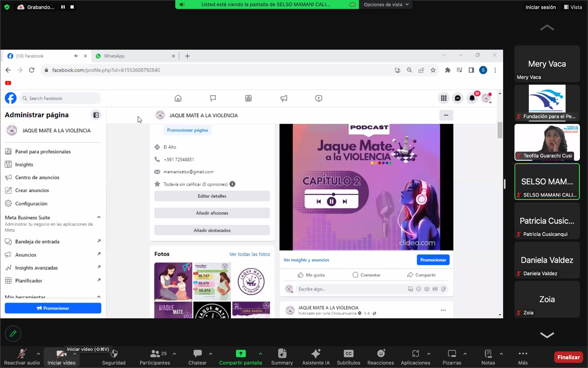Open the Chatear chat panel

[197, 357]
